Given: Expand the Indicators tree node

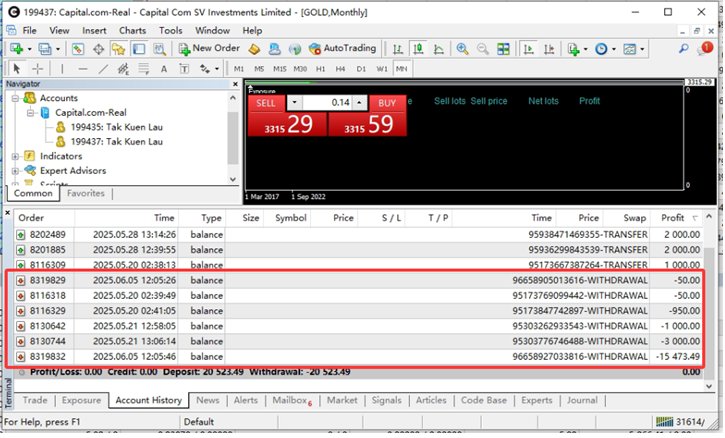Looking at the screenshot, I should pos(15,156).
